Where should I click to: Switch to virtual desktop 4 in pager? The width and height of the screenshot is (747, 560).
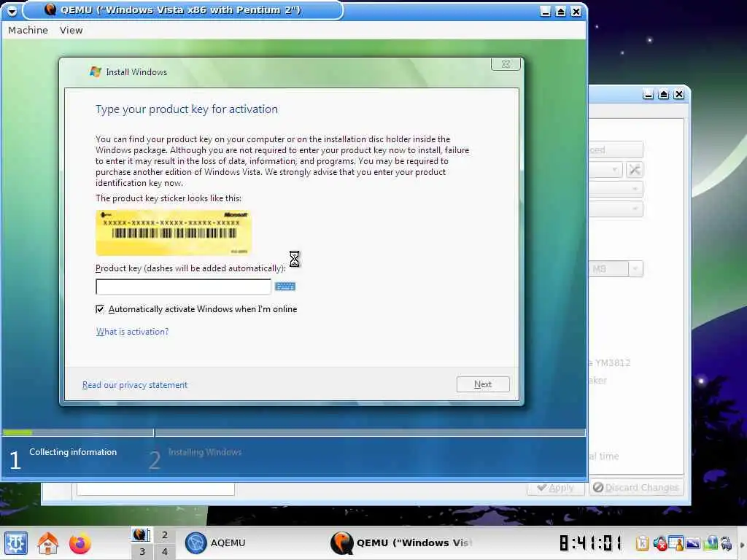pyautogui.click(x=164, y=552)
